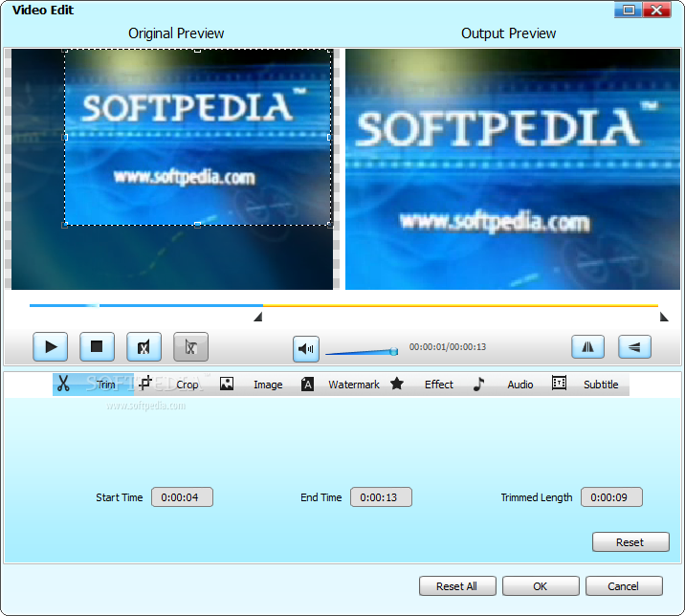Switch to the Audio tab

(x=503, y=385)
